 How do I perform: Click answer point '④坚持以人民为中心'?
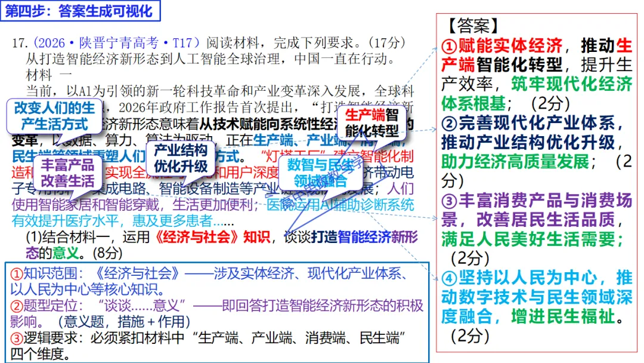[519, 278]
